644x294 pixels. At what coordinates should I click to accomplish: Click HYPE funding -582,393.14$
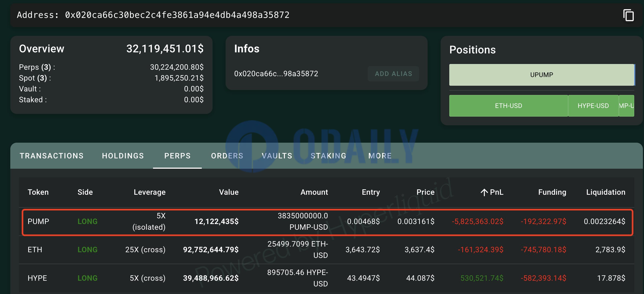click(543, 278)
